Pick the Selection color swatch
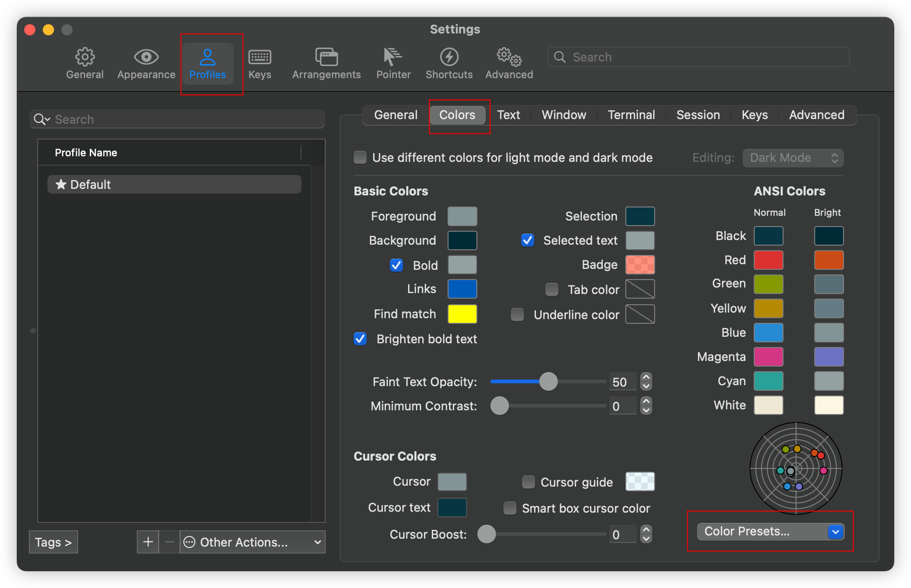This screenshot has width=911, height=588. pyautogui.click(x=640, y=216)
